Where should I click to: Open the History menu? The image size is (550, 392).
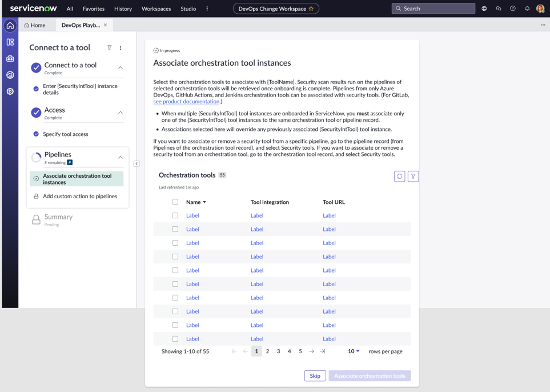click(x=123, y=9)
